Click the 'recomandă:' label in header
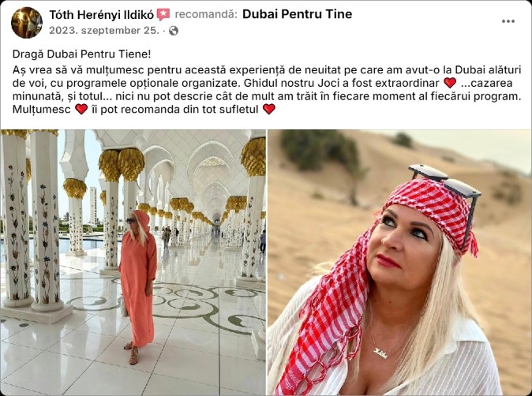532x396 pixels. [206, 14]
